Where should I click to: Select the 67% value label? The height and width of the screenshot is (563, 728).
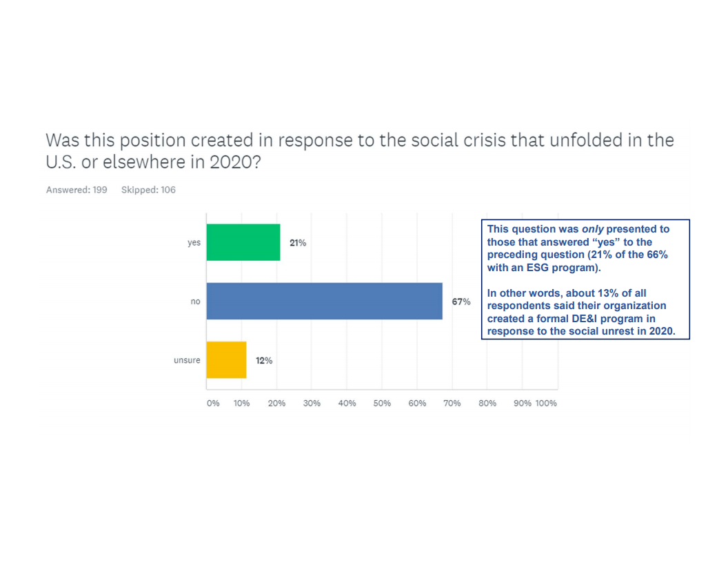[461, 302]
